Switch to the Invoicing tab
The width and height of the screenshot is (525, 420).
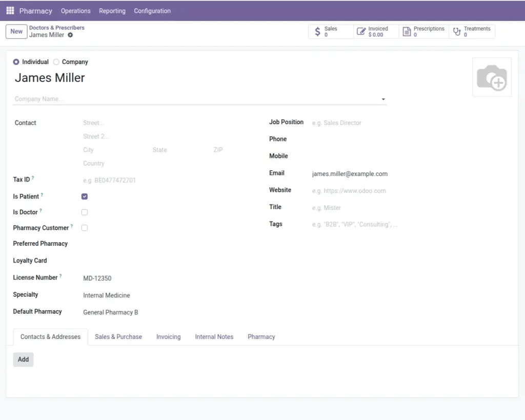pyautogui.click(x=168, y=336)
